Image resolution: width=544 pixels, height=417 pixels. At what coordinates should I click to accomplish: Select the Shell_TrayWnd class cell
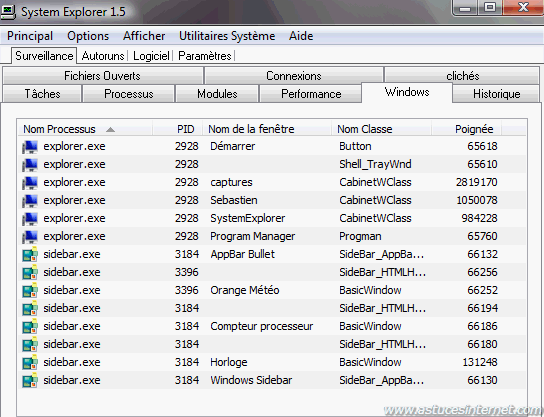pos(375,164)
